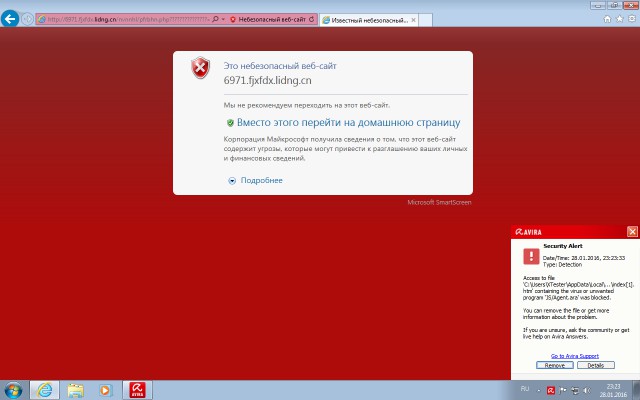This screenshot has width=640, height=400.
Task: Switch to Internet Explorer in the taskbar
Action: coord(44,390)
